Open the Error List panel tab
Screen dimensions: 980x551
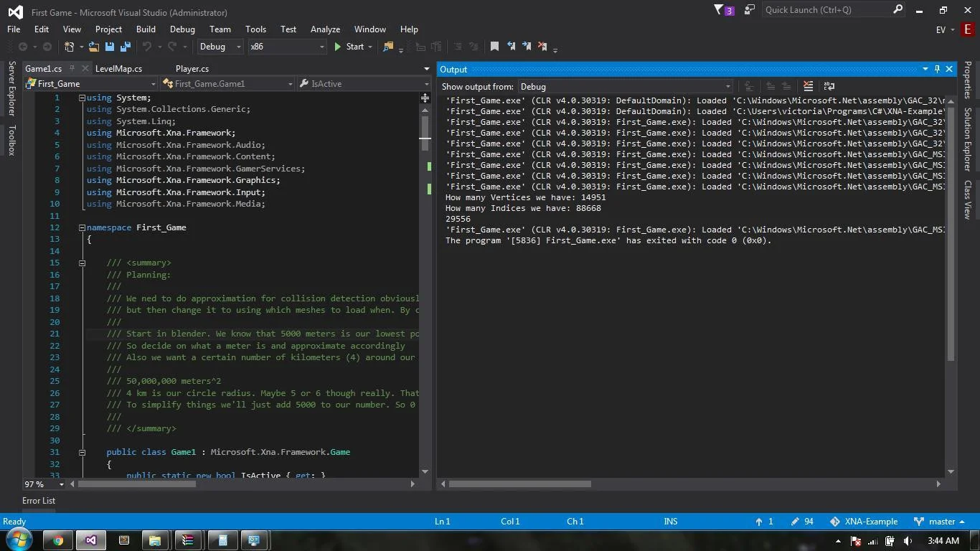[x=39, y=501]
